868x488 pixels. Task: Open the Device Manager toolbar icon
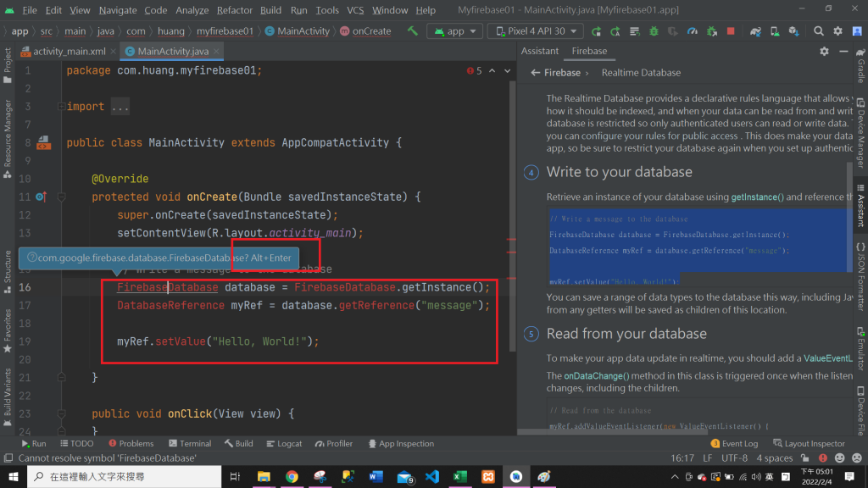(x=775, y=31)
